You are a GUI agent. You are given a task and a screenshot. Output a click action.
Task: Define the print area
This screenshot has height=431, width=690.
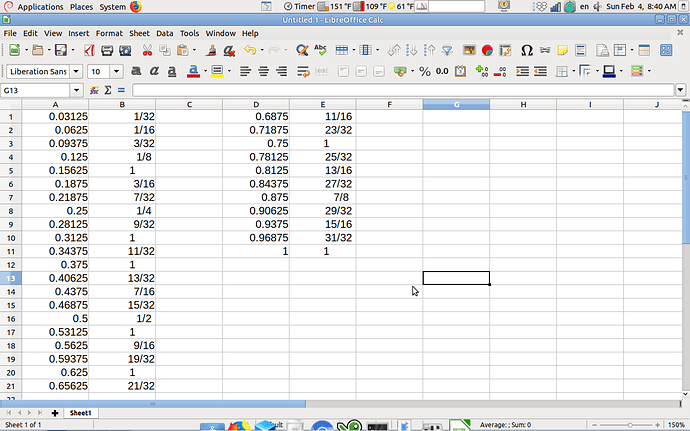pyautogui.click(x=602, y=50)
